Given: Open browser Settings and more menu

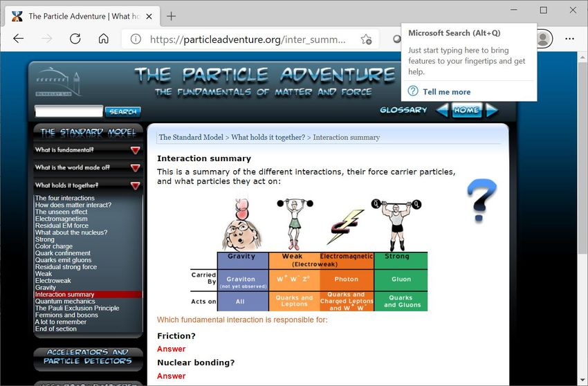Looking at the screenshot, I should pos(569,39).
